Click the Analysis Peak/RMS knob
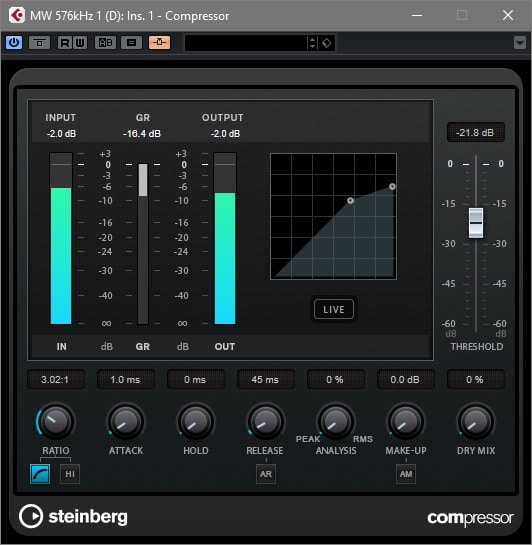This screenshot has height=545, width=532. click(336, 422)
